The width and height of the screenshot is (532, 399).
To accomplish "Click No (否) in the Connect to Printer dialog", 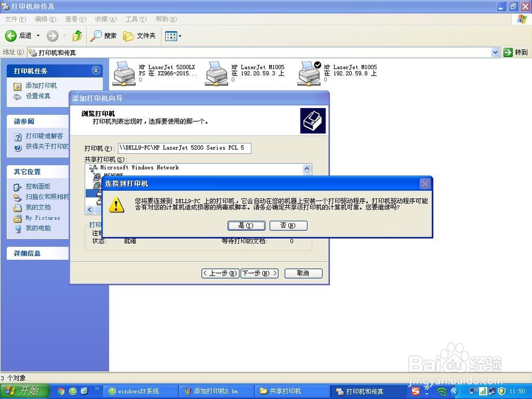I will [288, 226].
